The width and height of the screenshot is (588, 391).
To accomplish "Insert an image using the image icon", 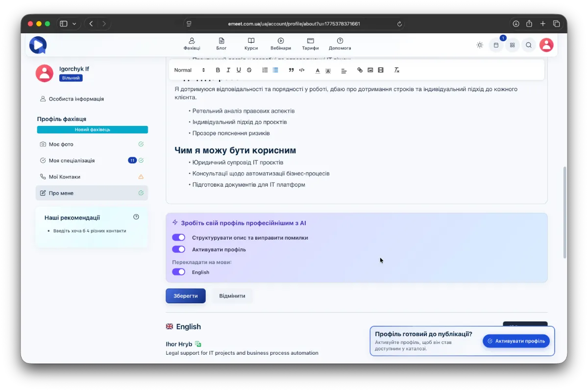I will click(370, 70).
